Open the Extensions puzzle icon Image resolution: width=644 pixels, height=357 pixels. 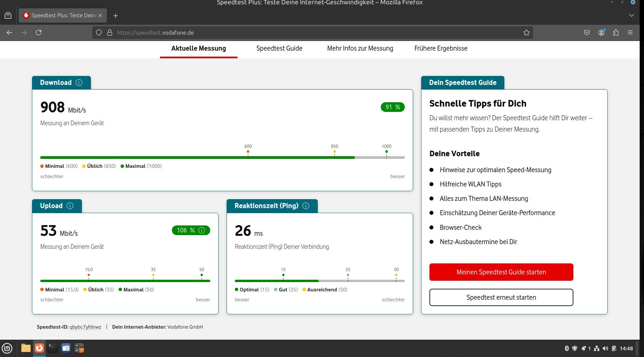click(x=616, y=33)
